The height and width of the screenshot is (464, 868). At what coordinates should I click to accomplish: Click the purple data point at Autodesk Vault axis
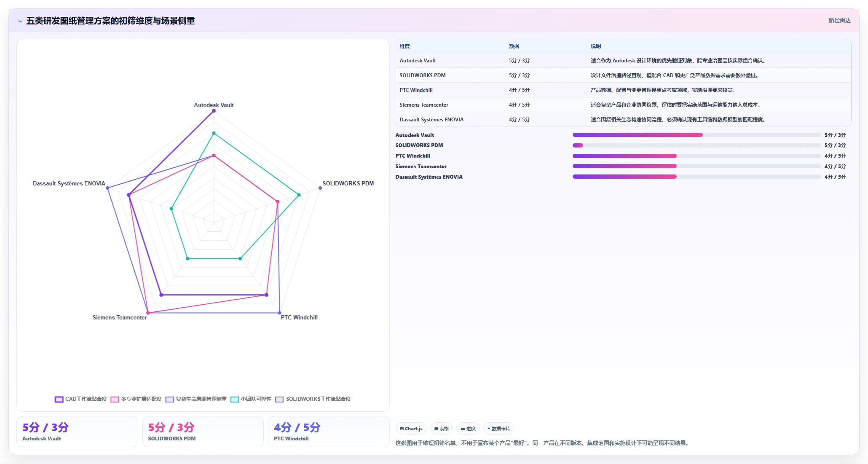(x=214, y=111)
